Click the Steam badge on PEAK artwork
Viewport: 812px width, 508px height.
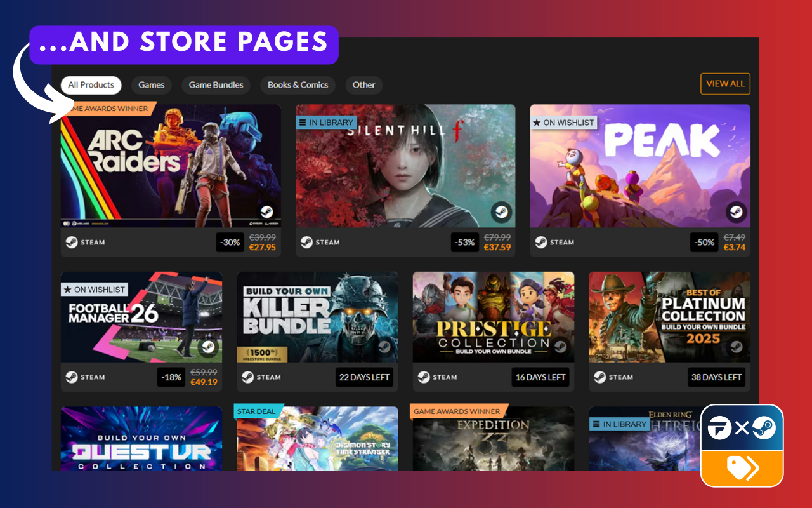[736, 213]
